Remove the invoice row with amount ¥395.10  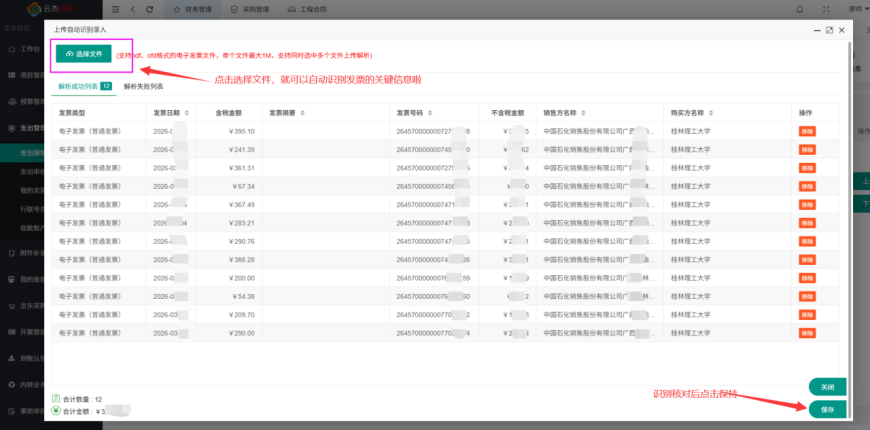[807, 131]
